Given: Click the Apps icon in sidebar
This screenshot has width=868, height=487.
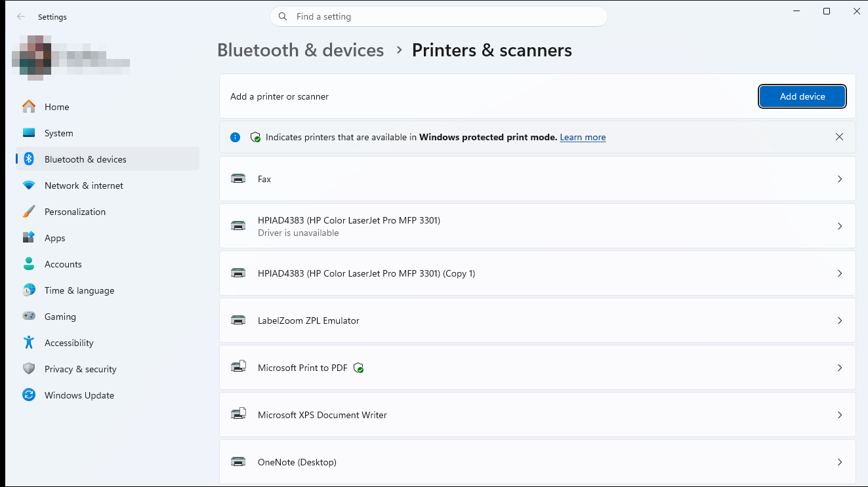Looking at the screenshot, I should coord(29,238).
